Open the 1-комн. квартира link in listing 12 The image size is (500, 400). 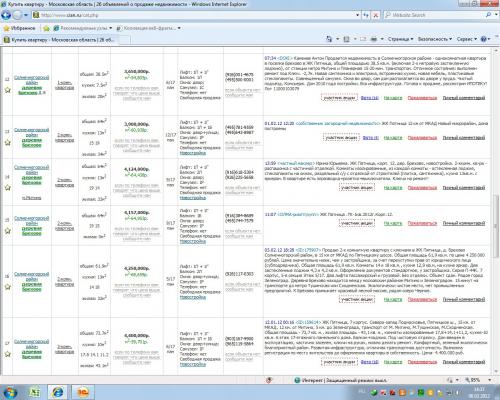click(x=64, y=85)
